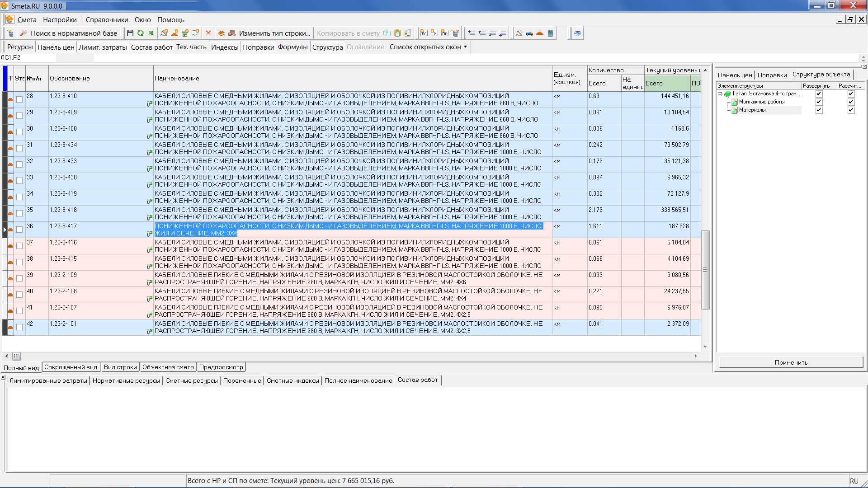Uncheck Развернуть for 1 этап. Установка
This screenshot has height=488, width=868.
pyautogui.click(x=819, y=94)
